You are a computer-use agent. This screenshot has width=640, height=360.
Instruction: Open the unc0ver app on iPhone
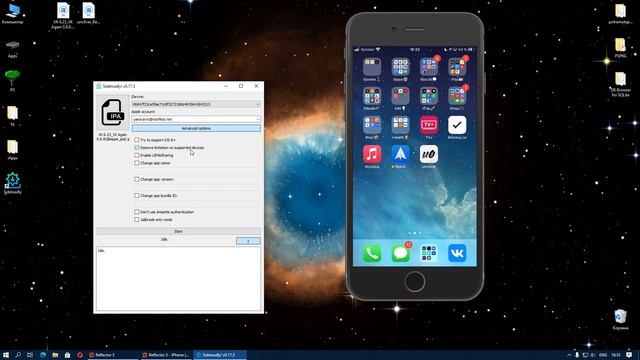click(x=429, y=154)
